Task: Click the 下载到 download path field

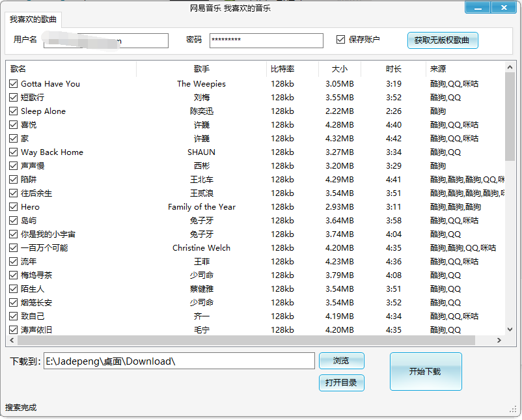Action: tap(179, 361)
